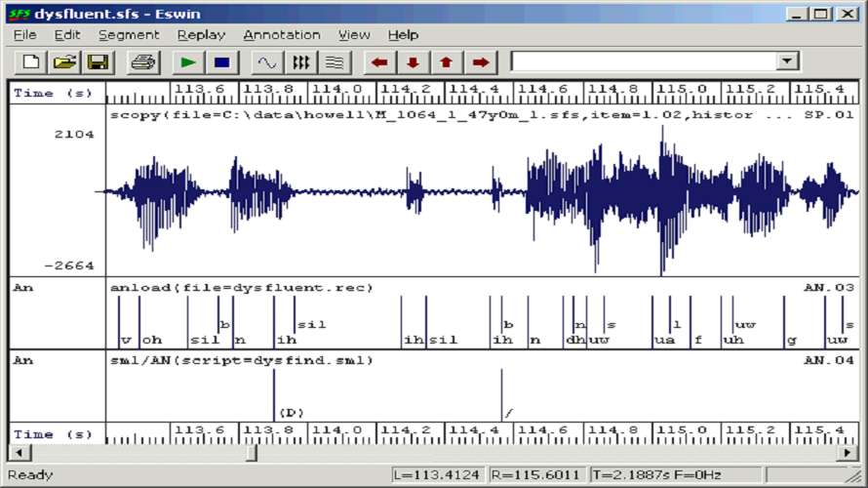868x488 pixels.
Task: Click the New file icon
Action: point(31,62)
